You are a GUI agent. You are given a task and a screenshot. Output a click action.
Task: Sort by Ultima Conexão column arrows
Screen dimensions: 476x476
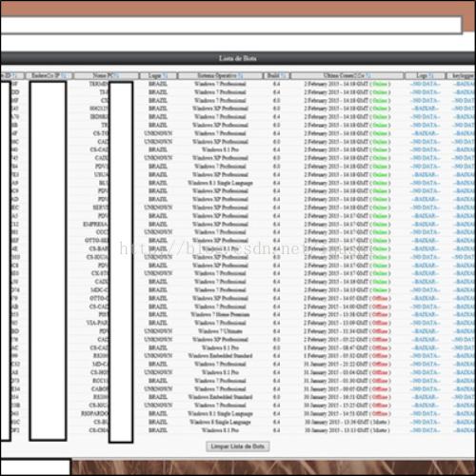(368, 75)
